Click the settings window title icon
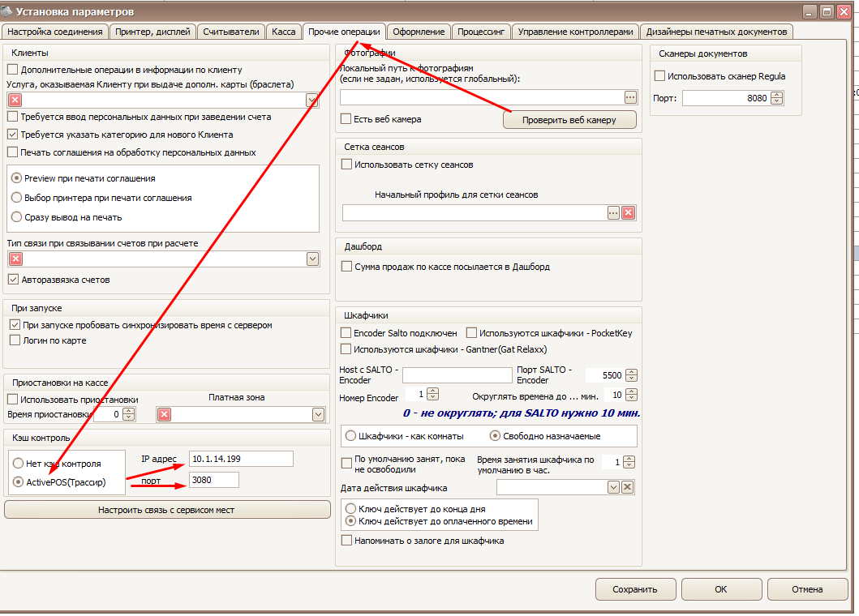This screenshot has width=859, height=616. 7,11
